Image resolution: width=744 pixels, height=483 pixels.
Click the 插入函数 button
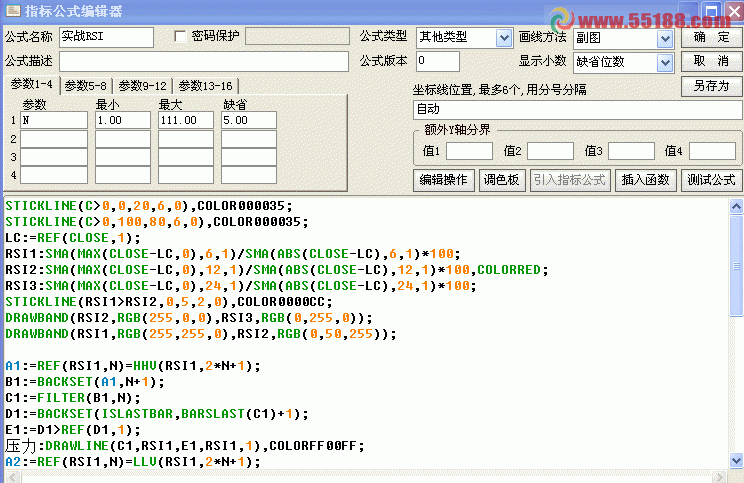tap(645, 180)
